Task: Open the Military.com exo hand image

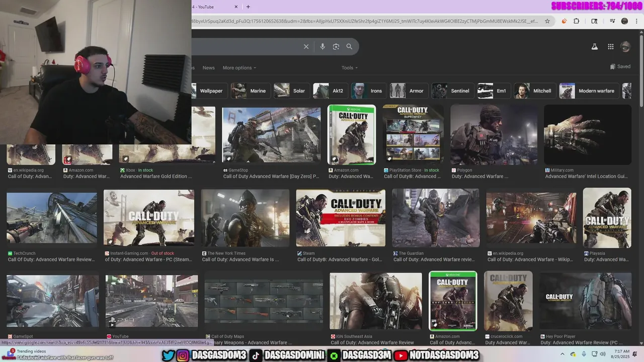Action: click(588, 134)
